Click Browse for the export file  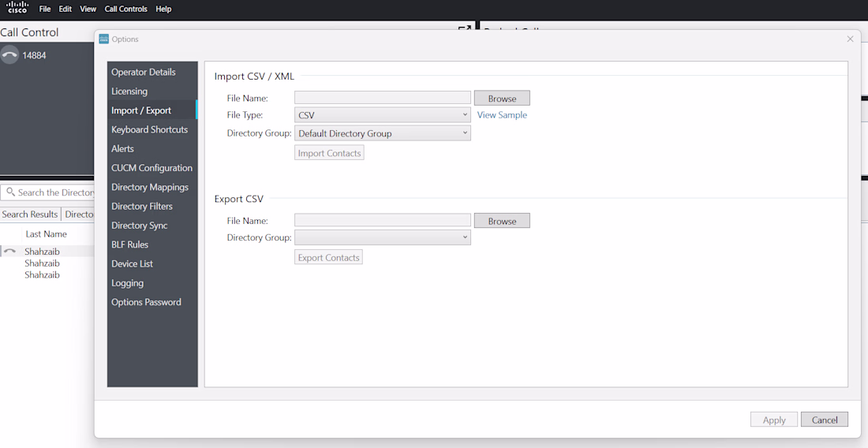pyautogui.click(x=502, y=221)
